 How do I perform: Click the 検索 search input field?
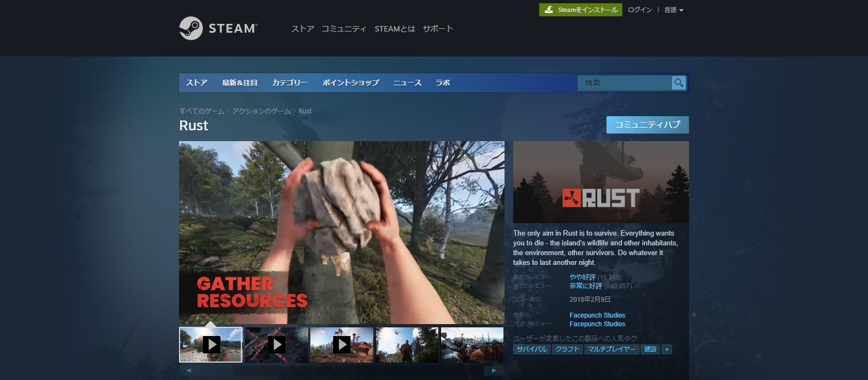[x=625, y=83]
